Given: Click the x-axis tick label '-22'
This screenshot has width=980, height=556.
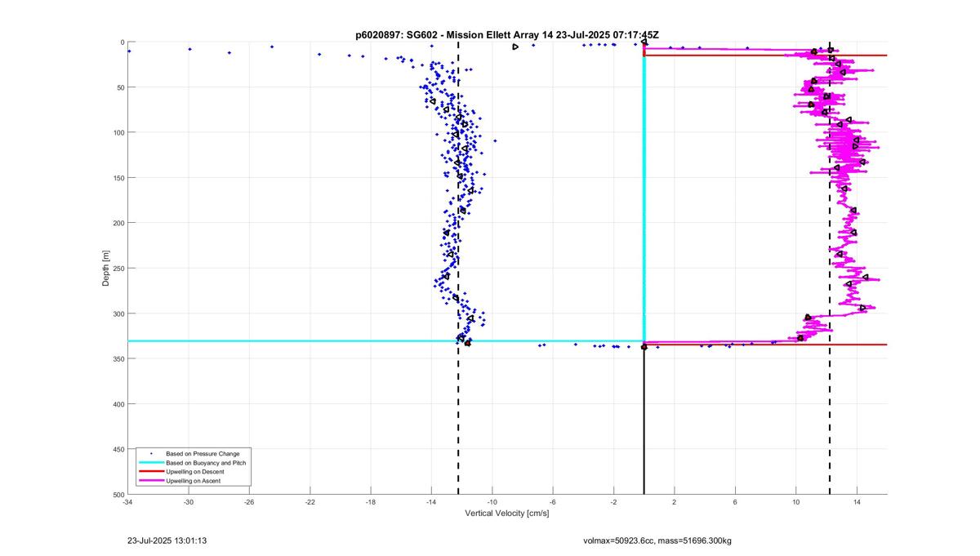Looking at the screenshot, I should [310, 502].
